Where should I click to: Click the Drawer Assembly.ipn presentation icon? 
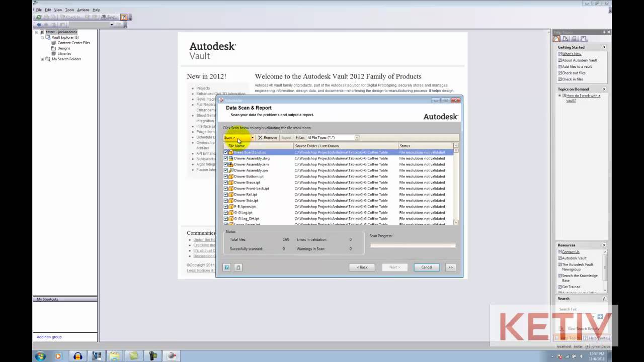(x=231, y=170)
